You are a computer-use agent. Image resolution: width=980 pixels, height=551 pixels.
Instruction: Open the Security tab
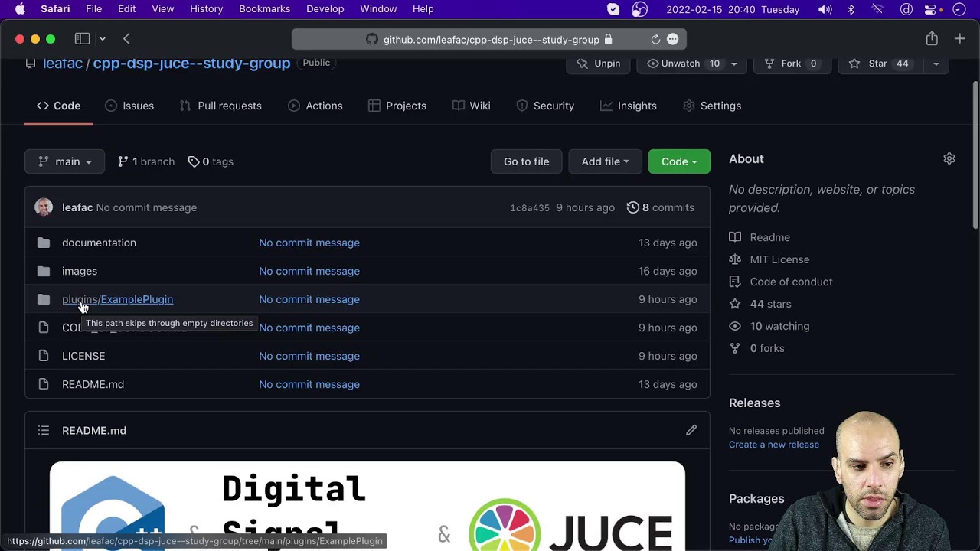click(x=545, y=106)
